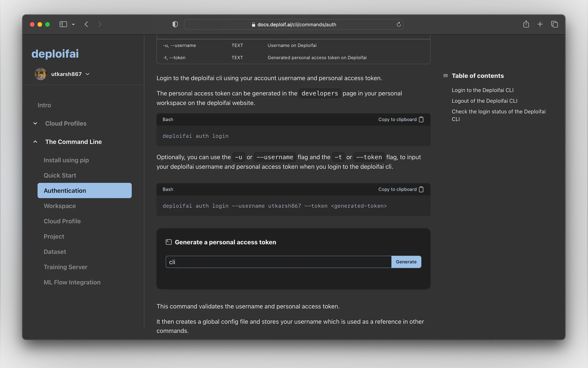Show tab overview icon
Screen dimensions: 588x368
554,24
